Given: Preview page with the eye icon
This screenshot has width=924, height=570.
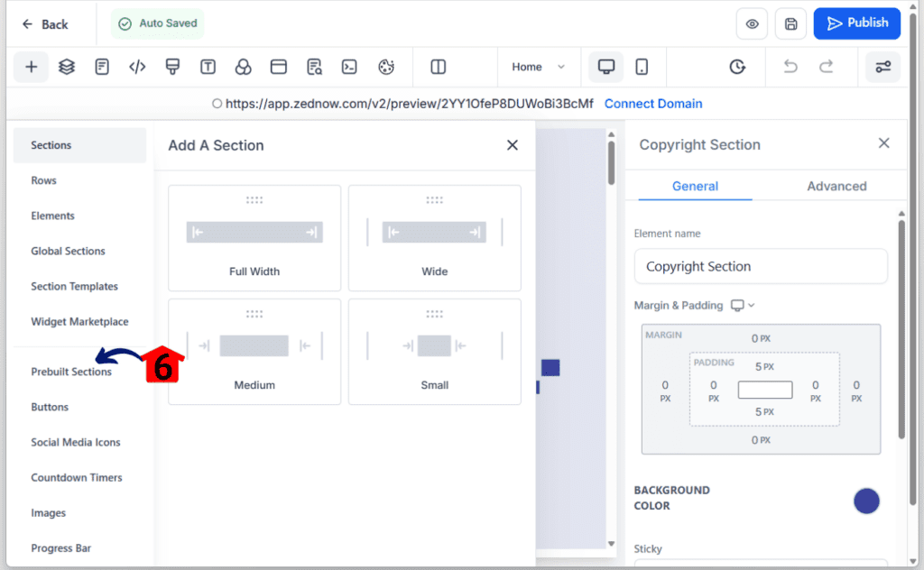Looking at the screenshot, I should (752, 24).
